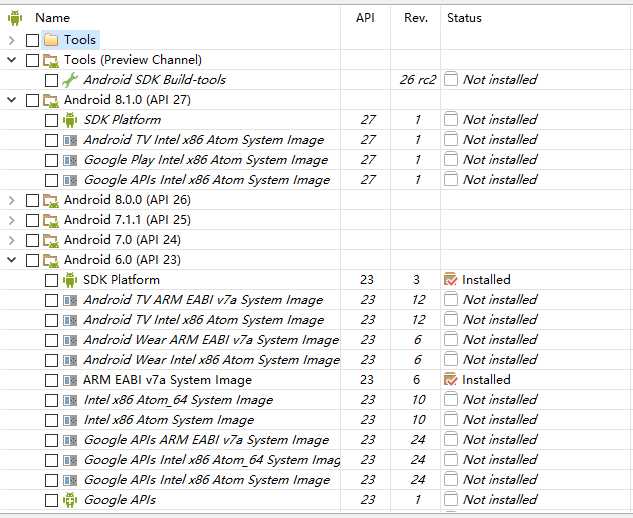Tick the Google APIs checkbox, API 23 revision 1
The image size is (633, 518).
tap(51, 500)
